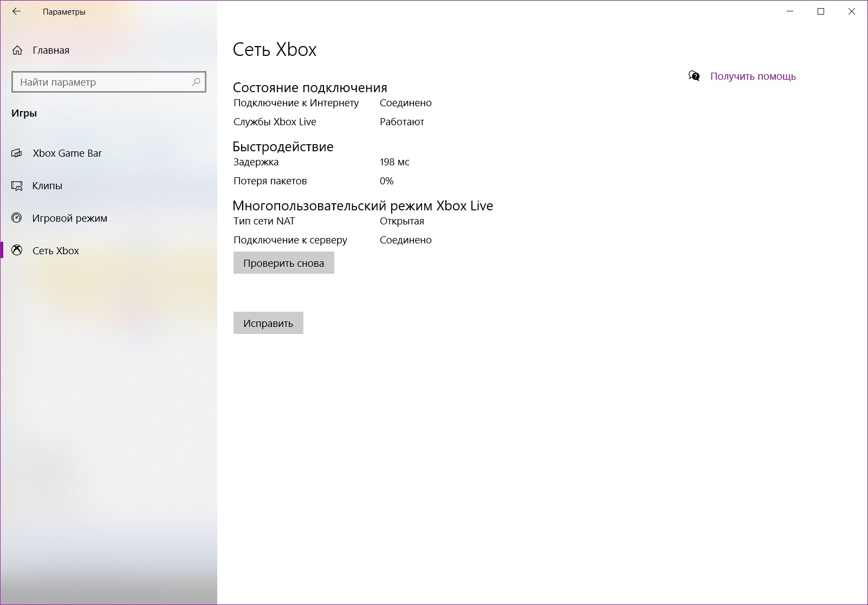
Task: Minimize the Параметры window
Action: point(790,11)
